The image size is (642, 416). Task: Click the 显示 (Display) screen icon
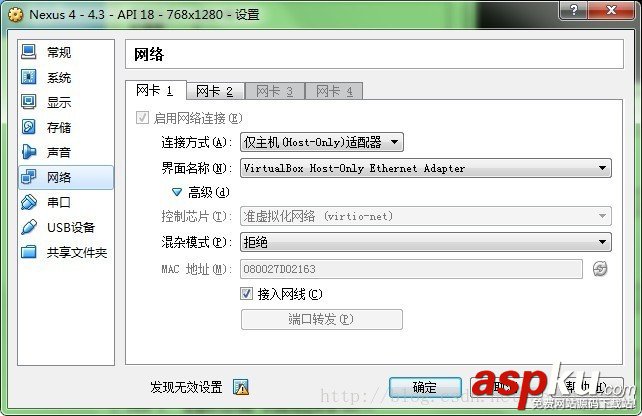(x=29, y=102)
